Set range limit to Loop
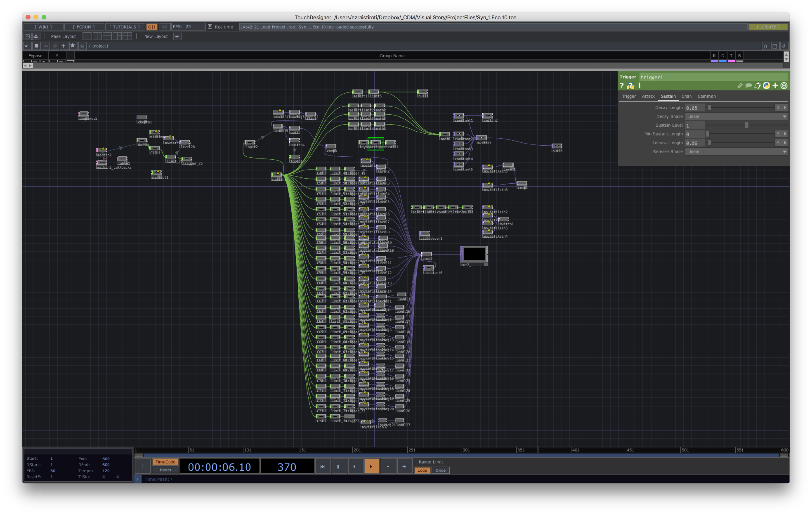Screen dimensions: 812x515 click(422, 471)
